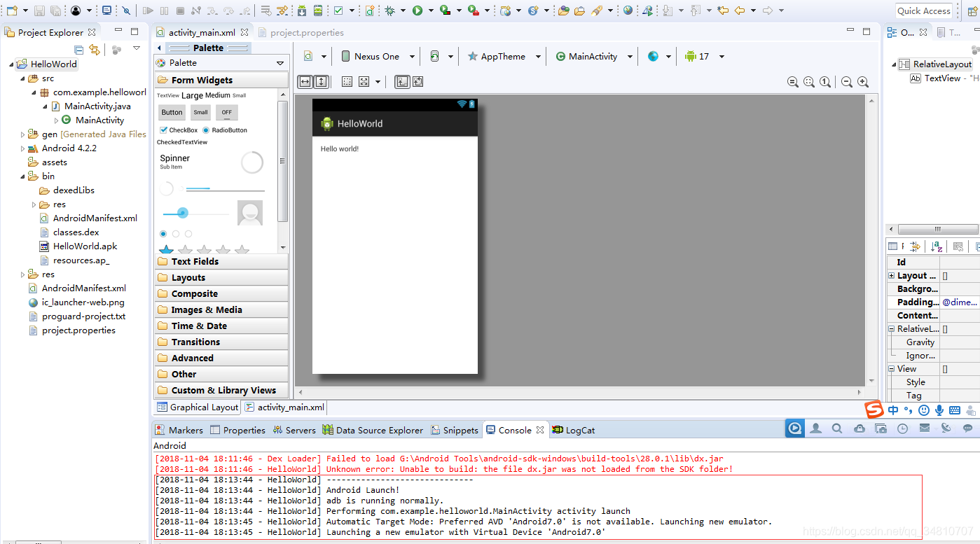Expand the Android 4.2.2 library node
The image size is (980, 544).
pyautogui.click(x=22, y=148)
